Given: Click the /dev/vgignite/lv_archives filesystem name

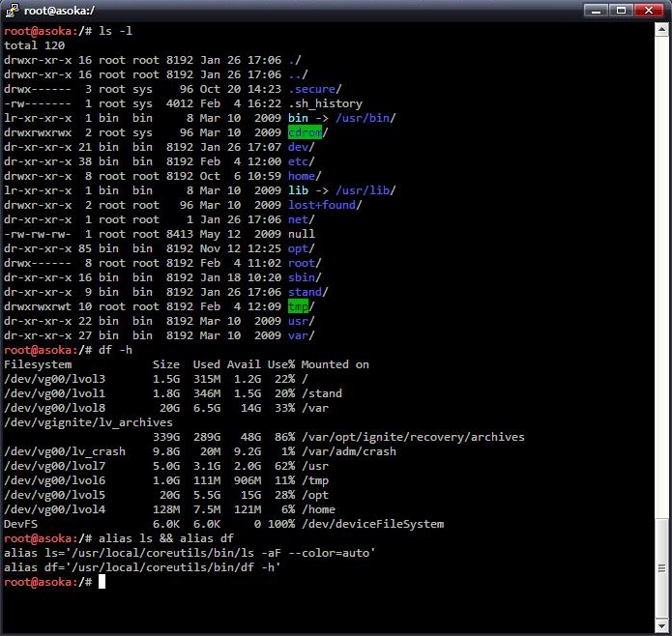Looking at the screenshot, I should 88,422.
